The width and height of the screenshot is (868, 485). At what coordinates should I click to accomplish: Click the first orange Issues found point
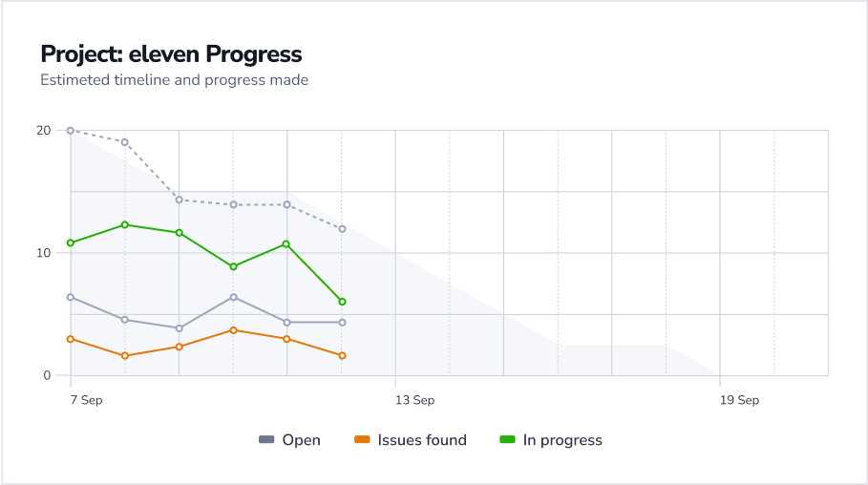pos(71,339)
